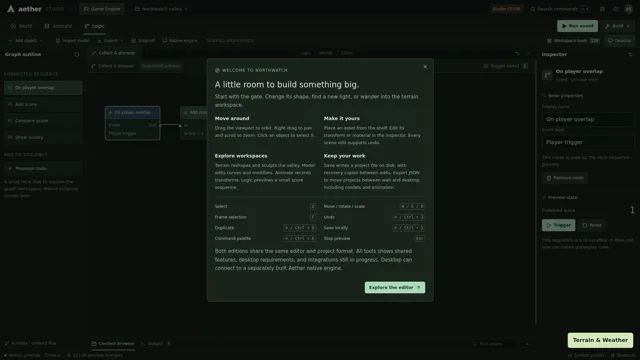Viewport: 640px width, 360px height.
Task: Open the Add object dropdown
Action: point(25,40)
